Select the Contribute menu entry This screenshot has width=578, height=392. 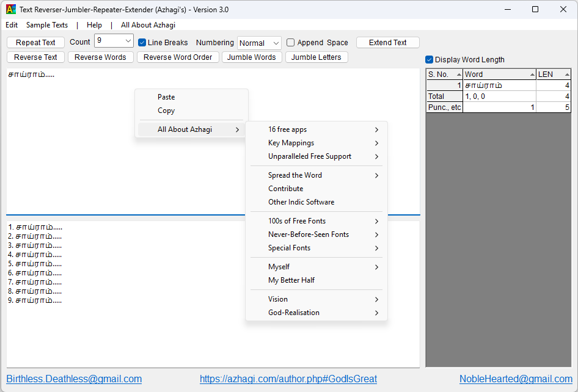[316, 189]
